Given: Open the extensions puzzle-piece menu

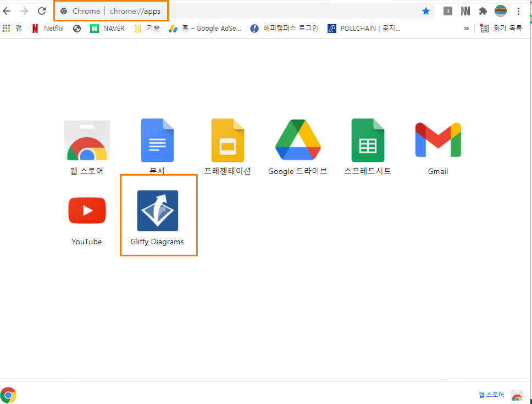Looking at the screenshot, I should point(483,11).
